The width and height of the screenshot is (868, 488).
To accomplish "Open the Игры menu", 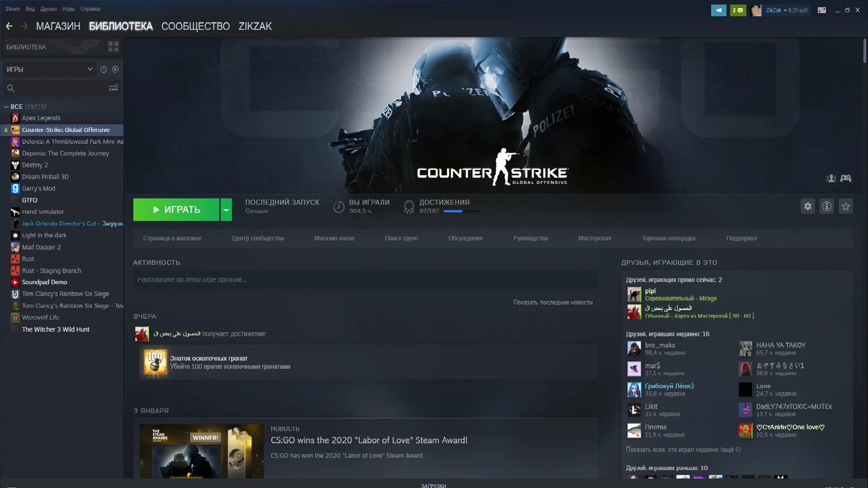I will [69, 9].
